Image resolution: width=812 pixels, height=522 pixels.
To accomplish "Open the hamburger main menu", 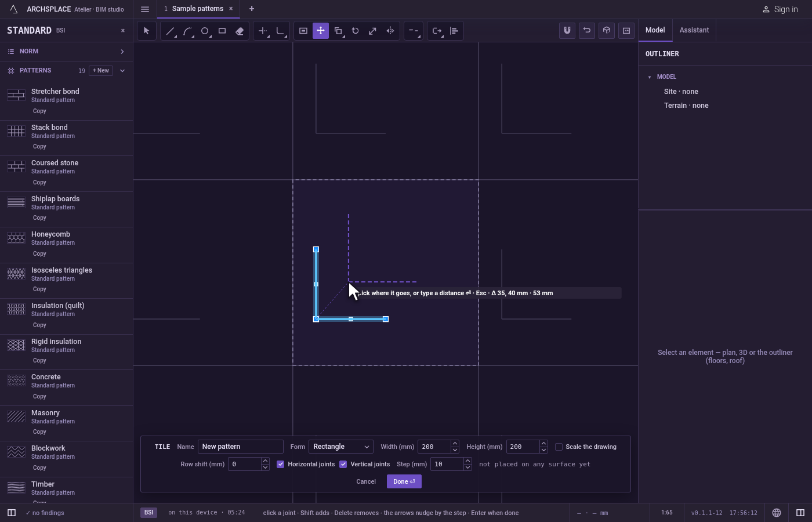I will (x=145, y=9).
